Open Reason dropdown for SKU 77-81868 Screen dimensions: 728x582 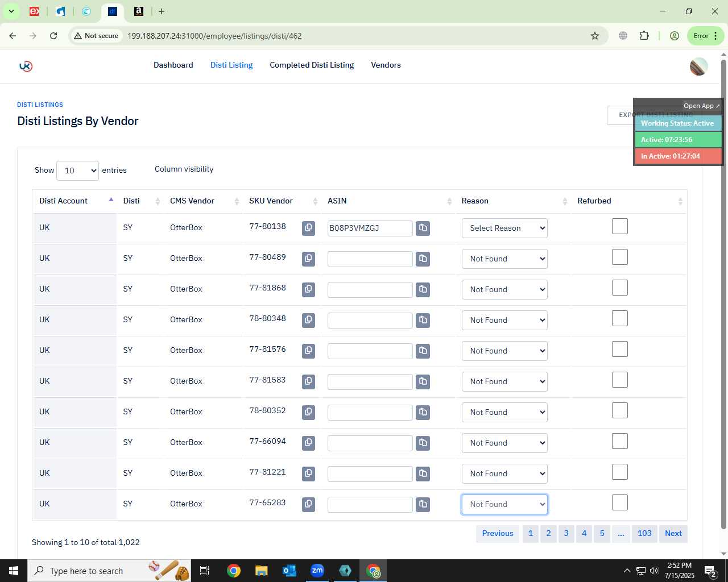click(504, 289)
